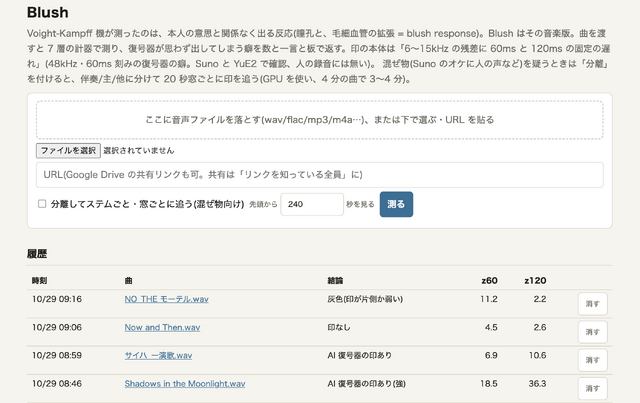This screenshot has height=403, width=640.
Task: Click the 秒を見る label
Action: pyautogui.click(x=360, y=204)
